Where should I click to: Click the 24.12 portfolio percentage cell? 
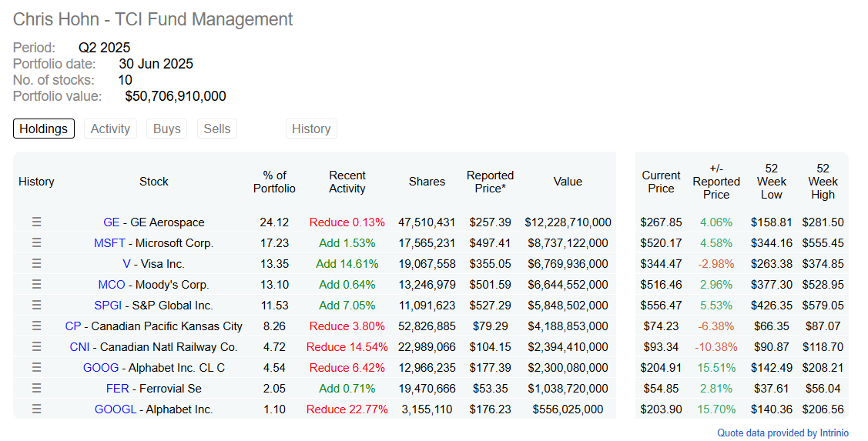click(274, 222)
